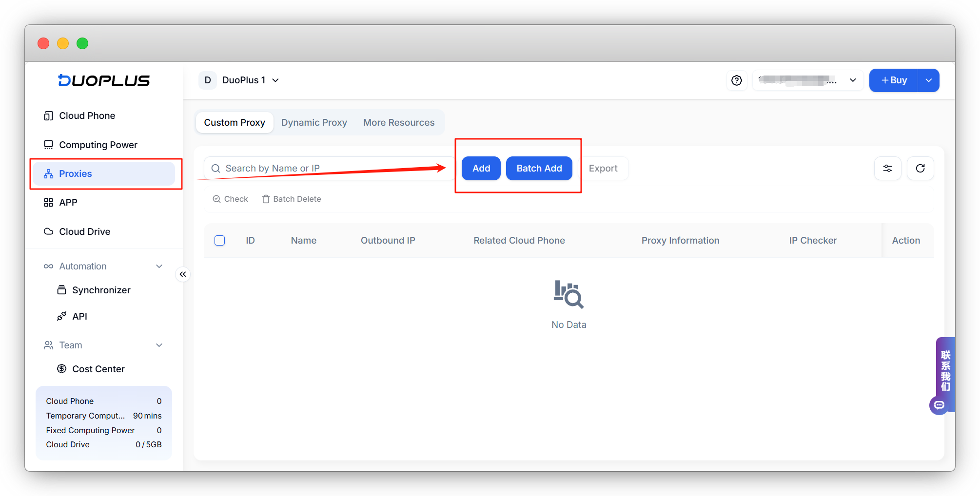The width and height of the screenshot is (980, 496).
Task: Click the IP Checker column header
Action: point(813,240)
